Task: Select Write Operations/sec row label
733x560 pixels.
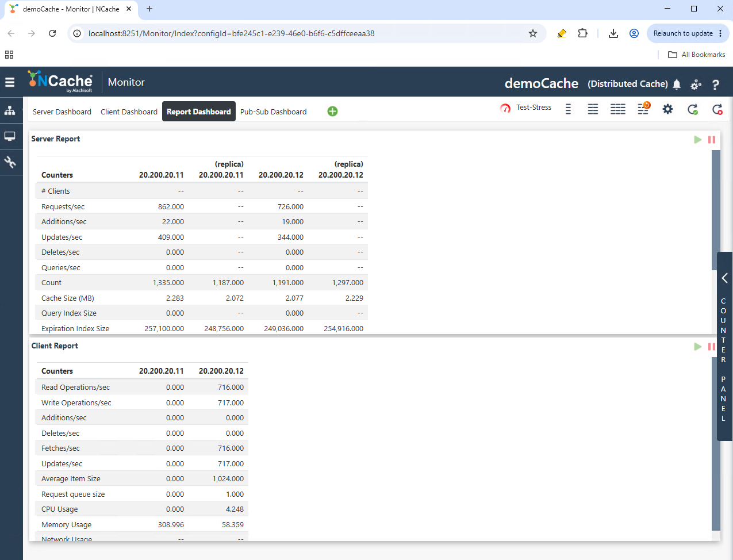Action: 76,403
